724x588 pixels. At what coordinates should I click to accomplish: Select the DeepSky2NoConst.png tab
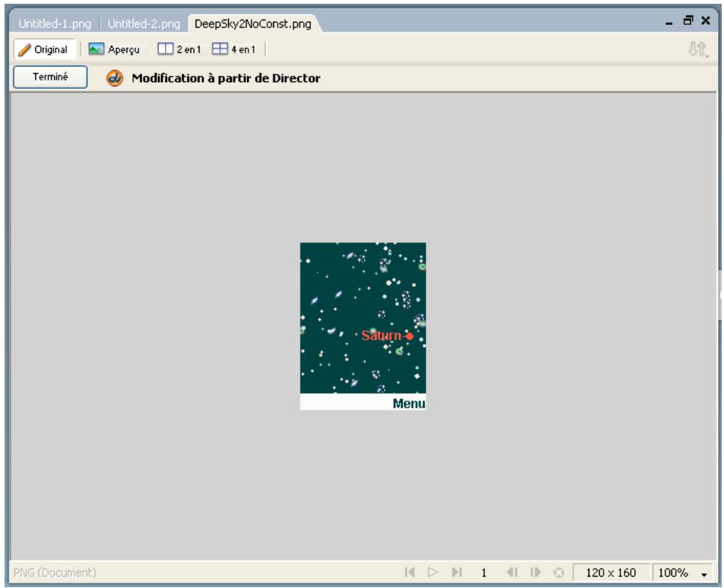253,24
